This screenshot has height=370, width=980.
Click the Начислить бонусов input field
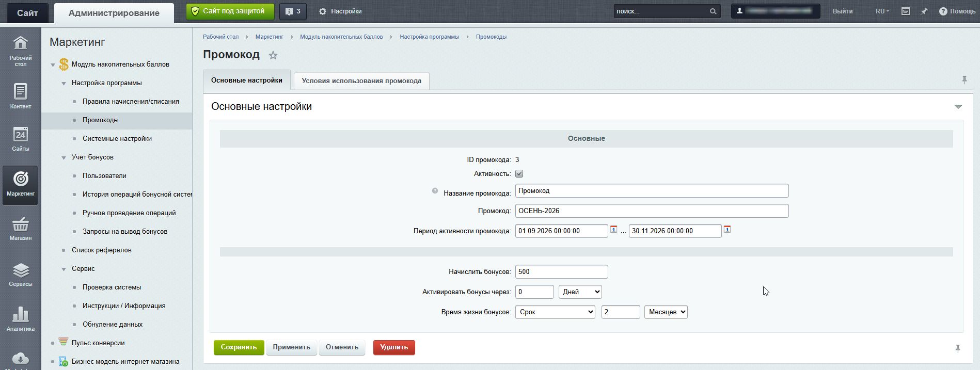[x=561, y=272]
